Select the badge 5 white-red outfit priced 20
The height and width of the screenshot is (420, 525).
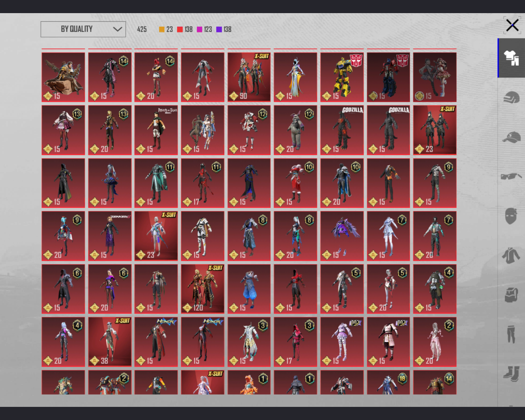(388, 289)
